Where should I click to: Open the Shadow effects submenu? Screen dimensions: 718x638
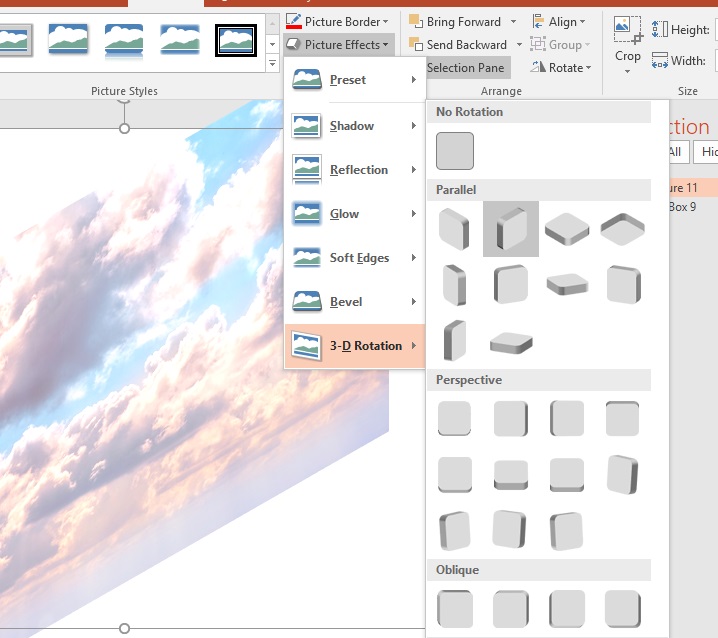(355, 125)
